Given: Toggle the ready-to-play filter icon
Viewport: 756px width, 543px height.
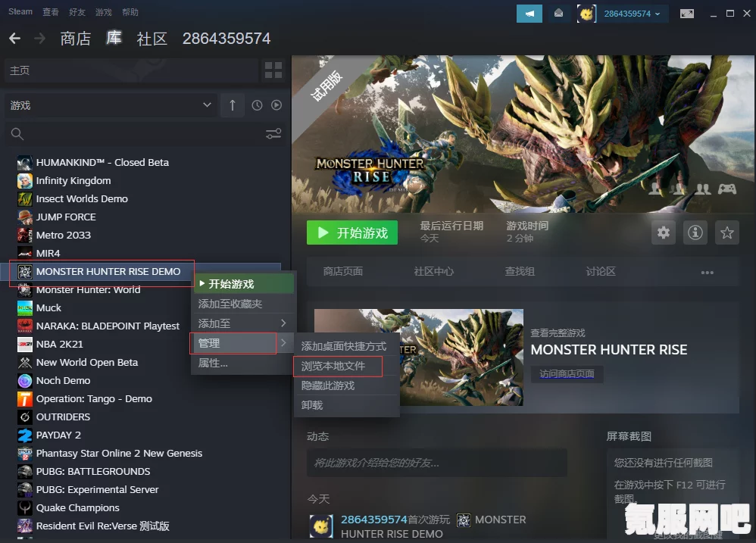Looking at the screenshot, I should tap(276, 105).
